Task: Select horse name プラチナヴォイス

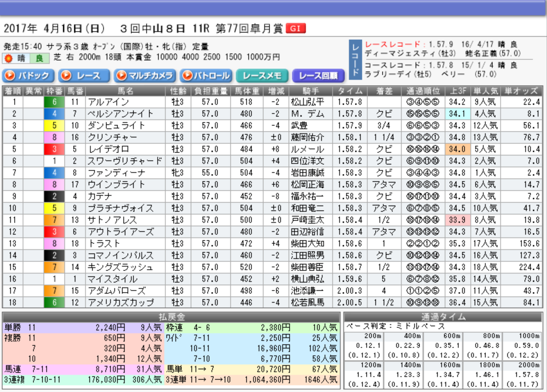Action: [x=120, y=208]
